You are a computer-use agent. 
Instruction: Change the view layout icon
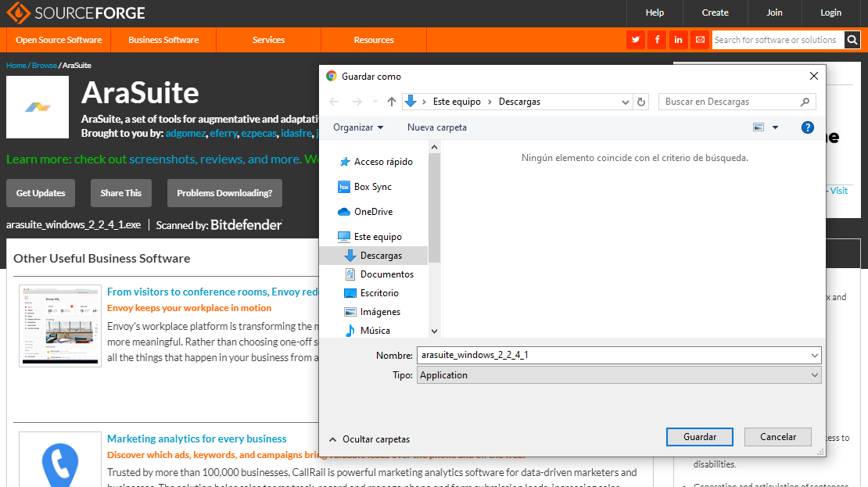click(759, 127)
